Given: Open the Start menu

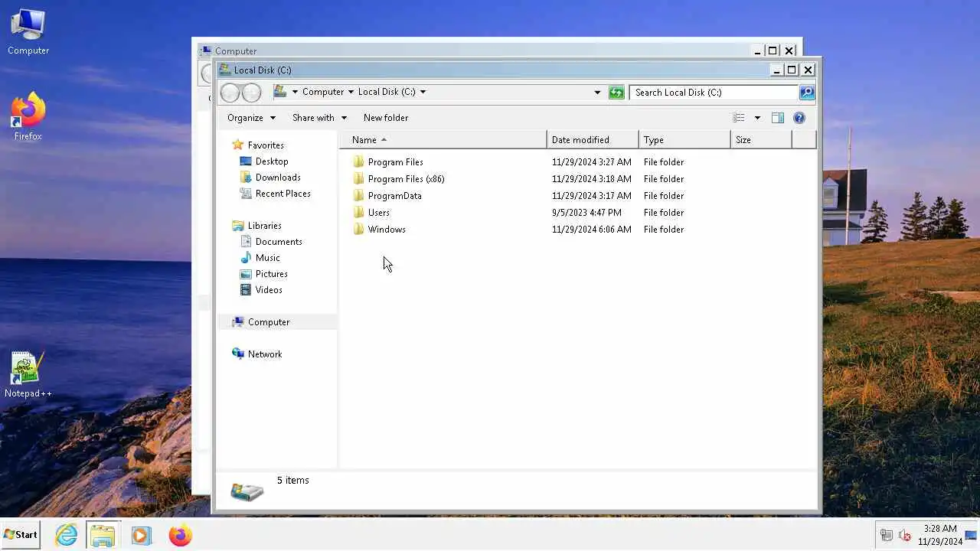Looking at the screenshot, I should coord(21,535).
